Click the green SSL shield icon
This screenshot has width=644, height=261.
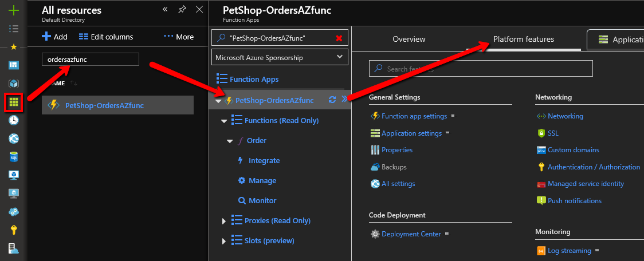coord(541,133)
